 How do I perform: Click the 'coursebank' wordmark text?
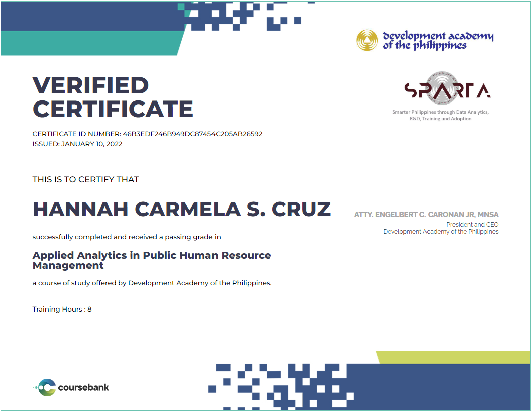tap(83, 387)
